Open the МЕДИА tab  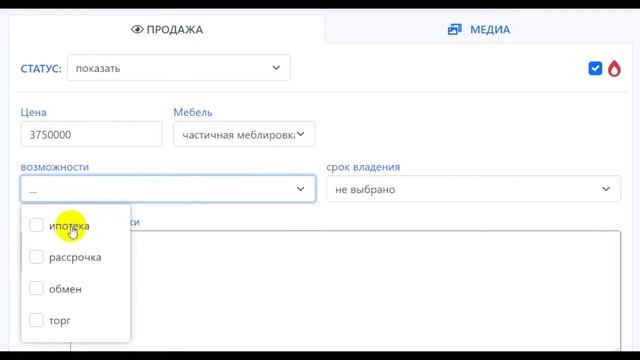point(478,29)
